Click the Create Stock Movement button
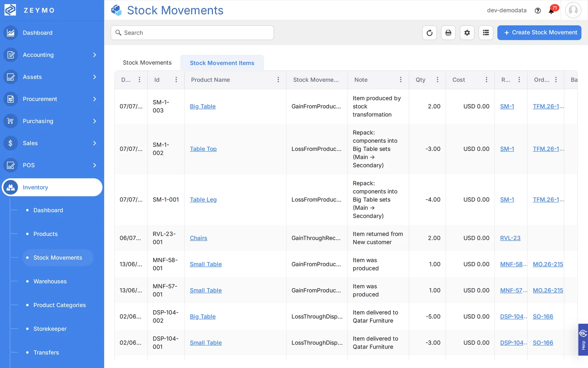The image size is (588, 368). coord(539,33)
